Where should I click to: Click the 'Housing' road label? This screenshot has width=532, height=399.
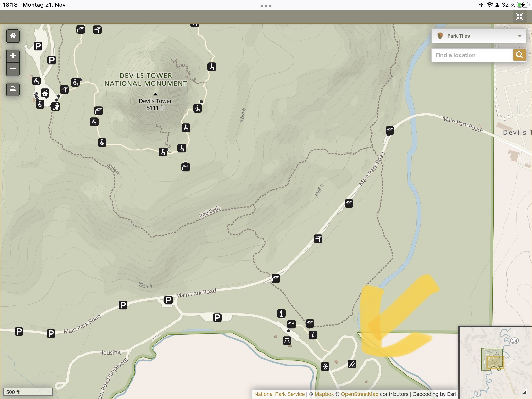pyautogui.click(x=110, y=352)
